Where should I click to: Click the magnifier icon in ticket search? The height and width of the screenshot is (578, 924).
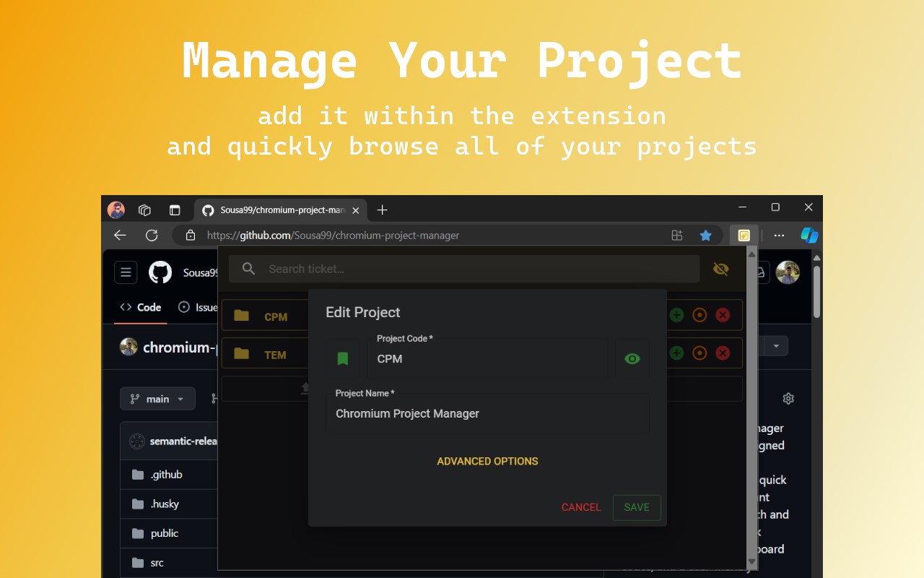pyautogui.click(x=249, y=269)
